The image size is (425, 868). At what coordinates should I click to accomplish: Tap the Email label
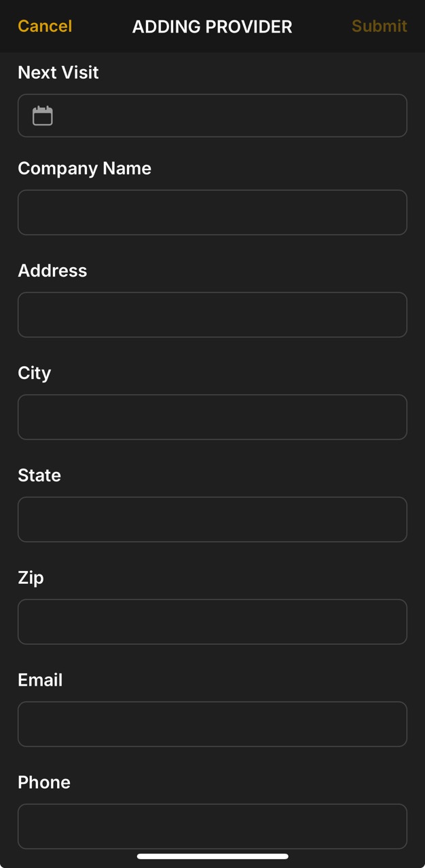point(39,680)
